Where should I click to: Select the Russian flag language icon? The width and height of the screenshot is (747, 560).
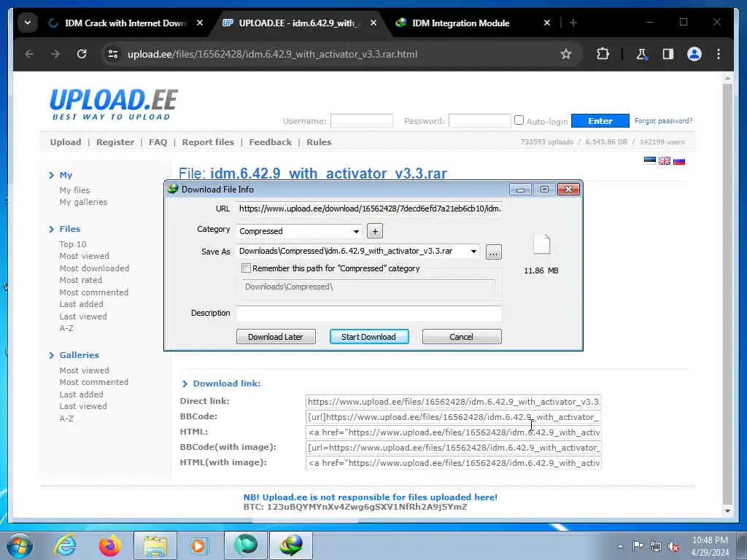[x=679, y=160]
